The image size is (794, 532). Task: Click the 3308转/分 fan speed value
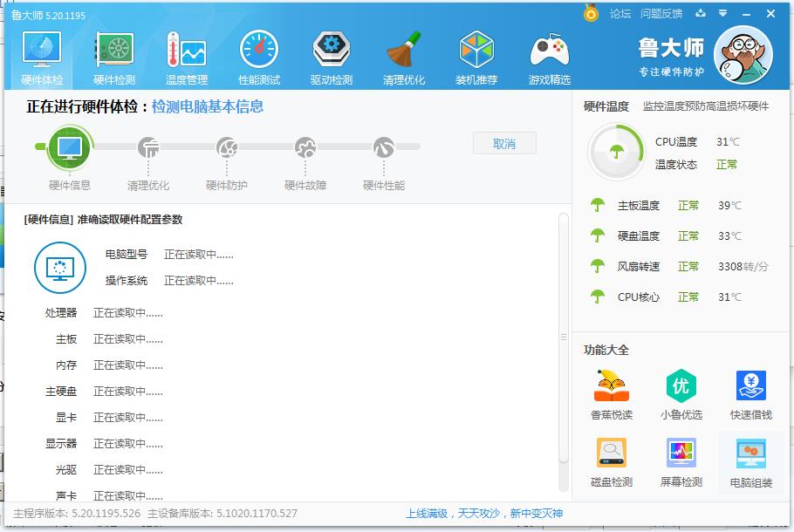(743, 266)
